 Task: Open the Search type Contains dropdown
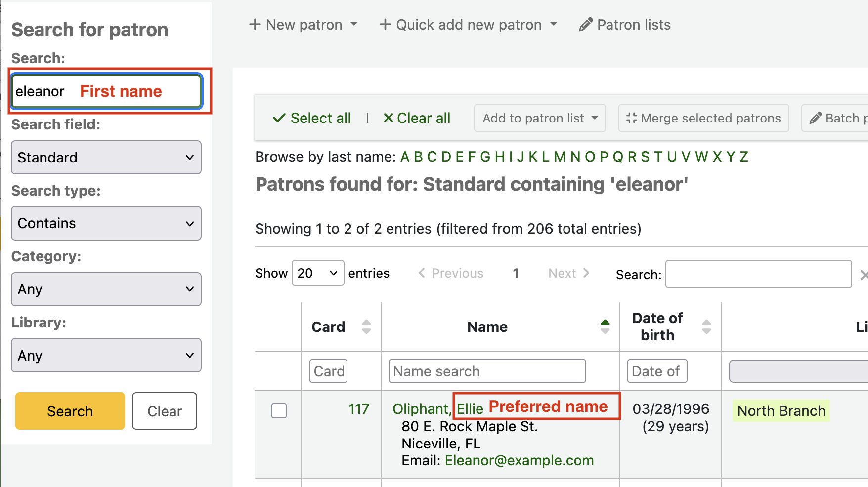coord(106,223)
